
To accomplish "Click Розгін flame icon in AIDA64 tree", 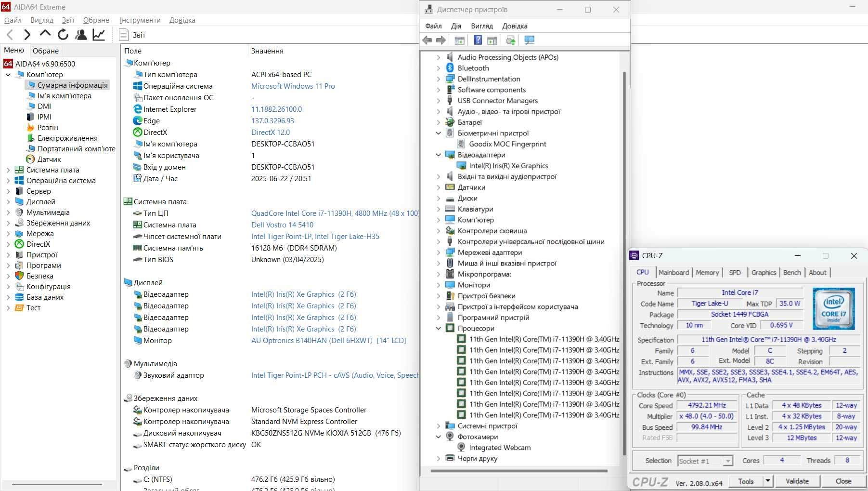I will click(30, 127).
